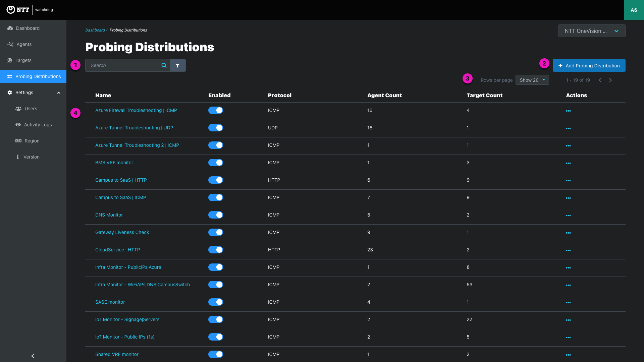This screenshot has width=644, height=362.
Task: Open the Show 20 rows dropdown
Action: 532,80
